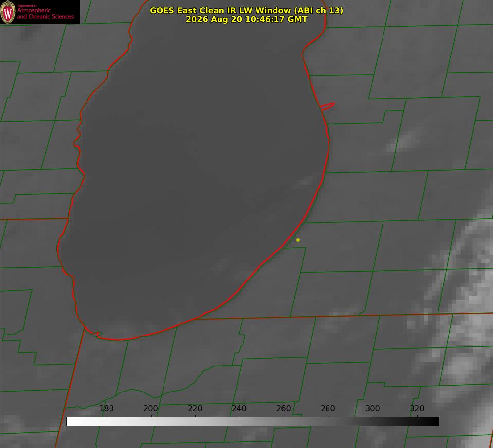Click the red spit outline on eastern shore

point(328,106)
